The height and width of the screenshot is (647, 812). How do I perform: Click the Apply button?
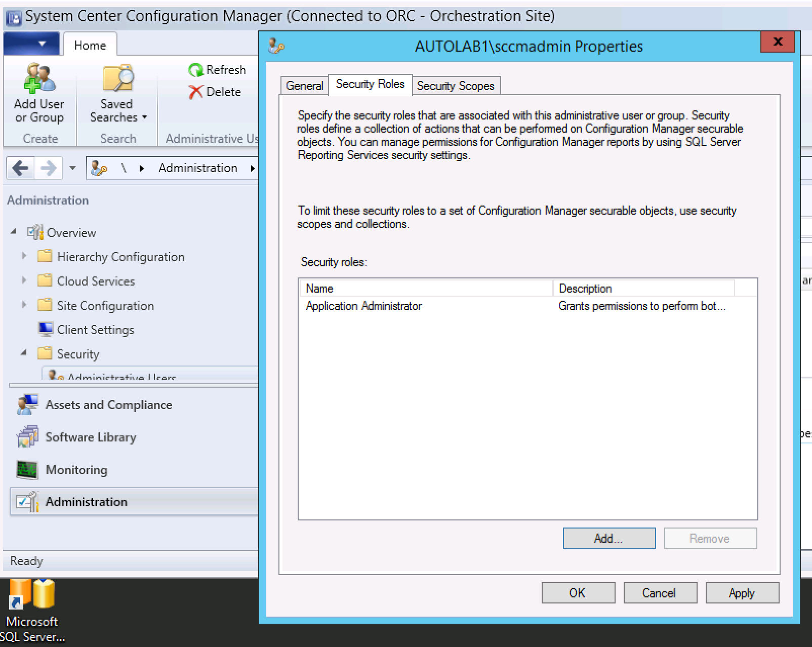pyautogui.click(x=742, y=593)
